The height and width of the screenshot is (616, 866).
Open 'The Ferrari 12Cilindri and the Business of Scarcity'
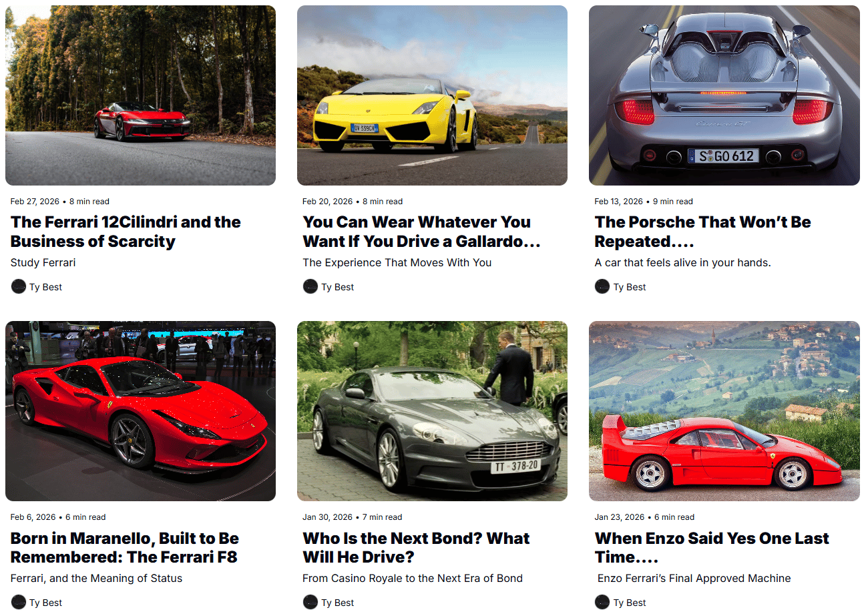[x=126, y=232]
